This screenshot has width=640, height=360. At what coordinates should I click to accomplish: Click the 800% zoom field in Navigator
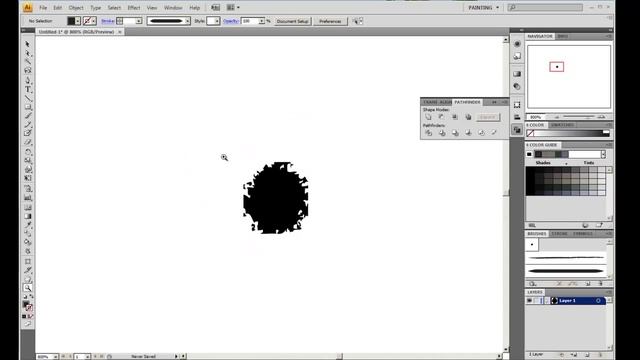[536, 117]
